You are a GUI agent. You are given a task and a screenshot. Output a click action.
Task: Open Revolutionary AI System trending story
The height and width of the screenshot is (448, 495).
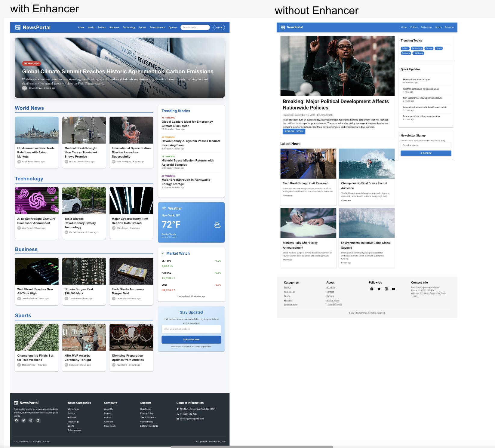191,143
